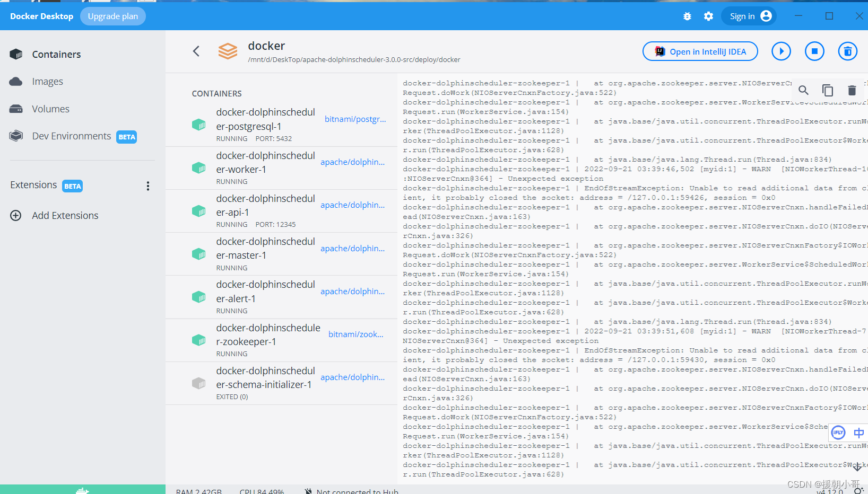Toggle the Chinese input mode indicator
Viewport: 868px width, 494px height.
(859, 433)
